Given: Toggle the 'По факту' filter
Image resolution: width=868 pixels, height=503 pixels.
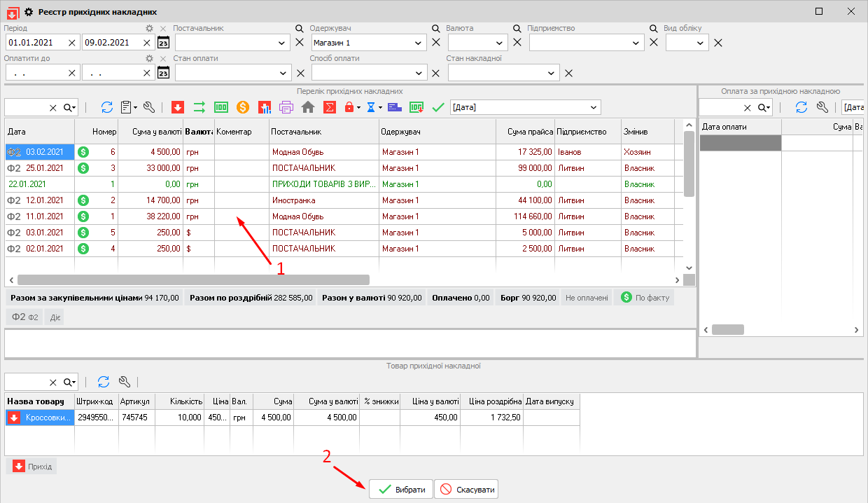Looking at the screenshot, I should point(644,298).
